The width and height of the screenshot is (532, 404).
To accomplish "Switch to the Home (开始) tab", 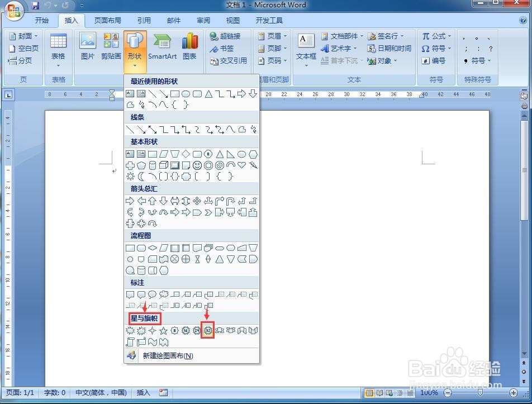I will click(42, 20).
